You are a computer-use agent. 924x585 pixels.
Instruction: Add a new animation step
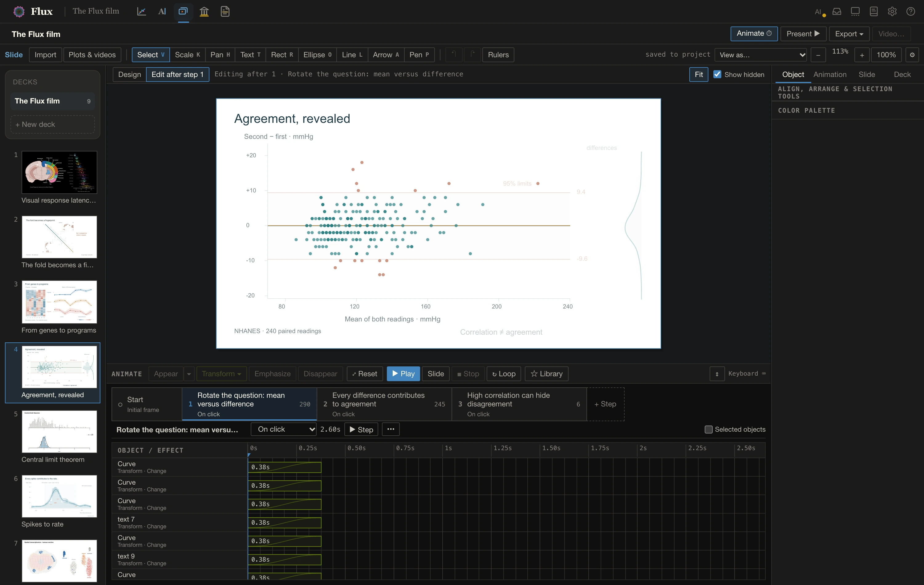tap(605, 404)
